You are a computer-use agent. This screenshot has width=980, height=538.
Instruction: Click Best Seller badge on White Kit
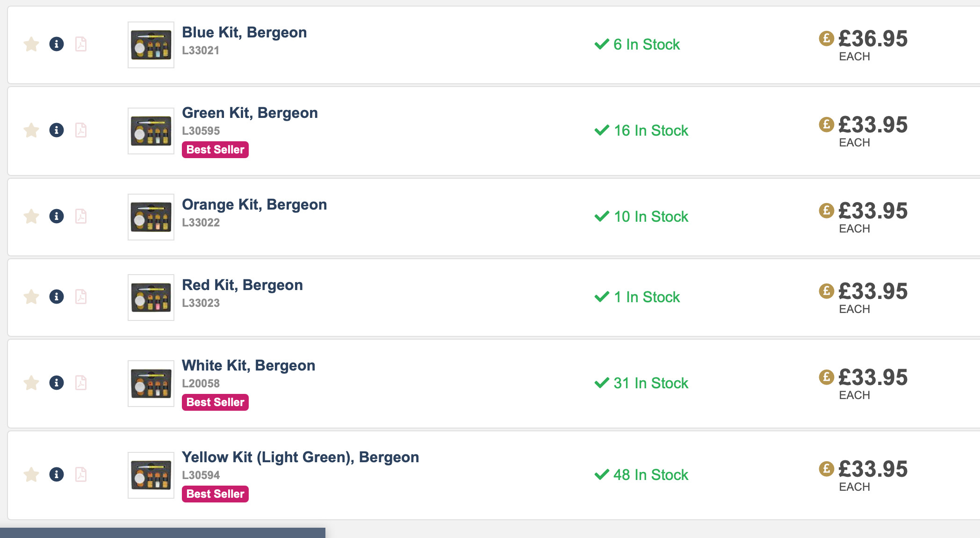[215, 402]
